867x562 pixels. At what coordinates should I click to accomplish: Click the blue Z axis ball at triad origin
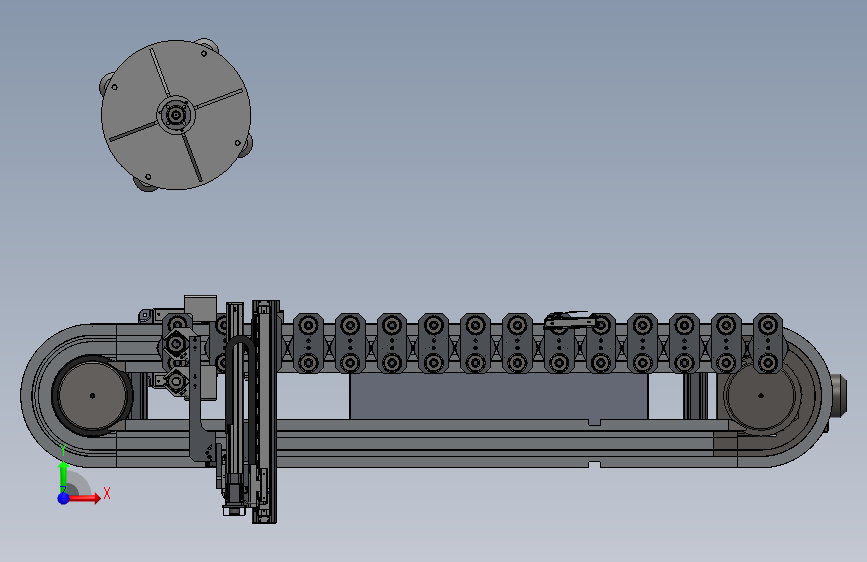tap(63, 498)
